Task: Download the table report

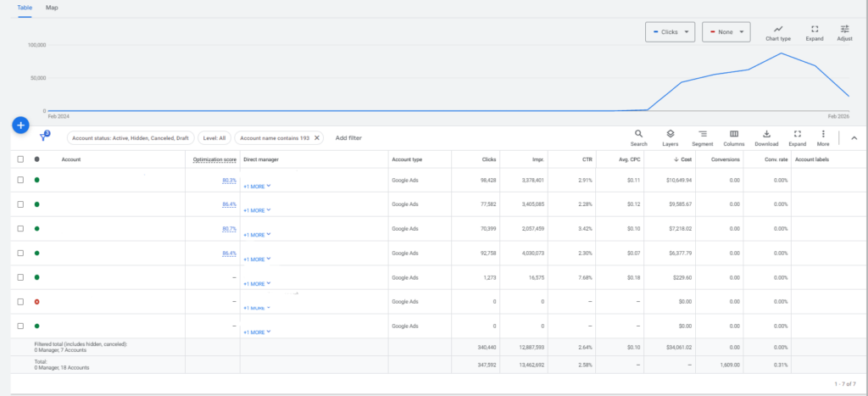Action: [x=765, y=137]
